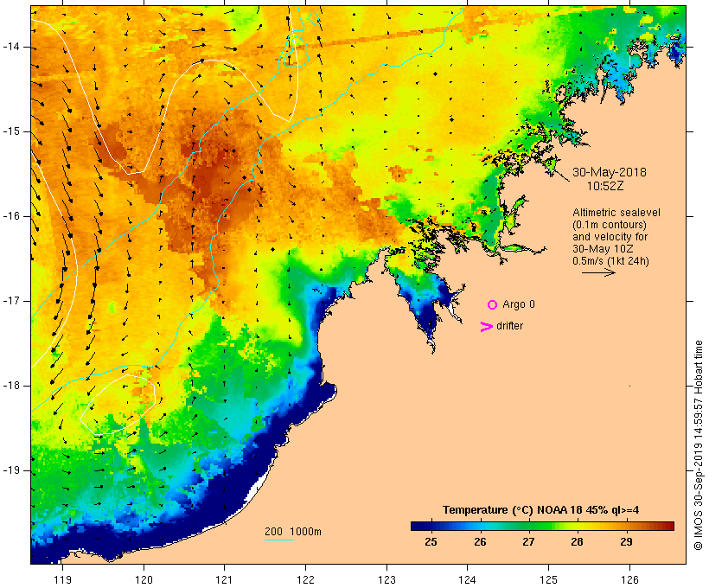Click the latitude axis label -14
Image resolution: width=709 pixels, height=588 pixels.
coord(11,47)
